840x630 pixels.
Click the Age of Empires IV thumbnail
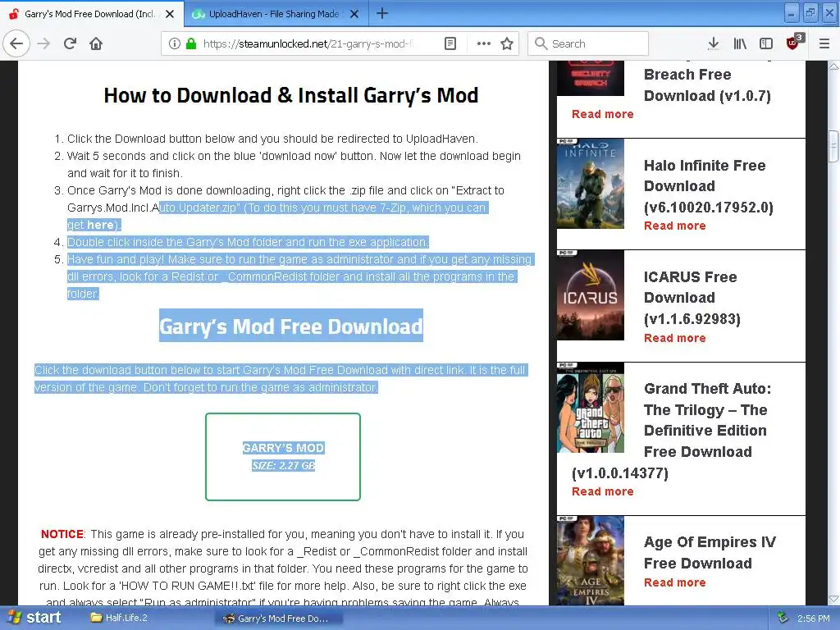click(x=591, y=561)
